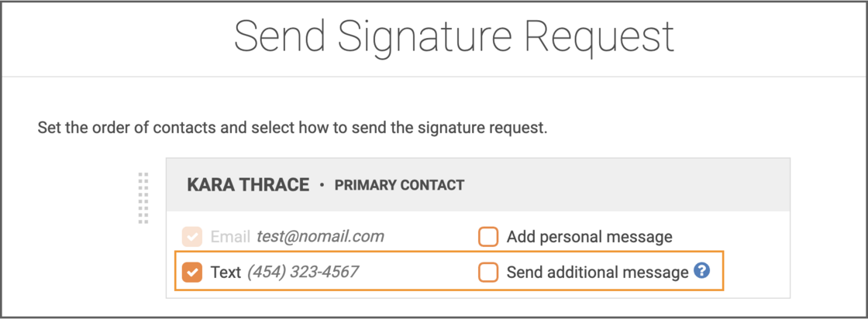The image size is (868, 319).
Task: Click the "Text" label next to phone number
Action: [226, 272]
